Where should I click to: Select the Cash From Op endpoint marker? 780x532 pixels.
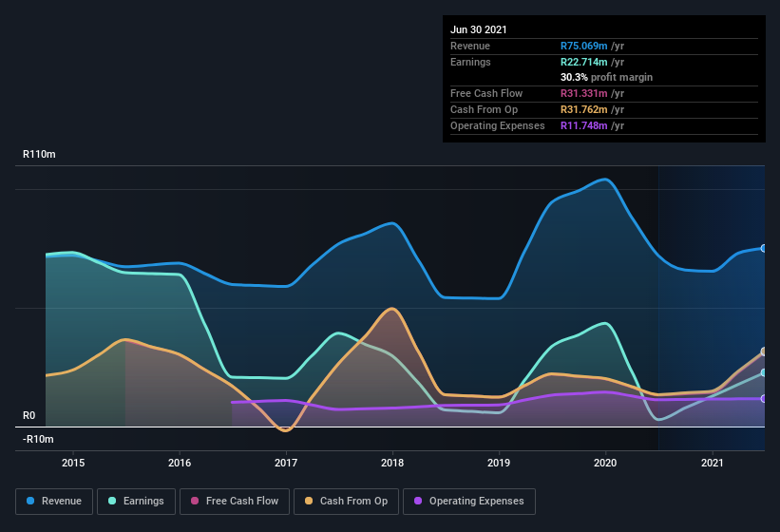point(764,351)
